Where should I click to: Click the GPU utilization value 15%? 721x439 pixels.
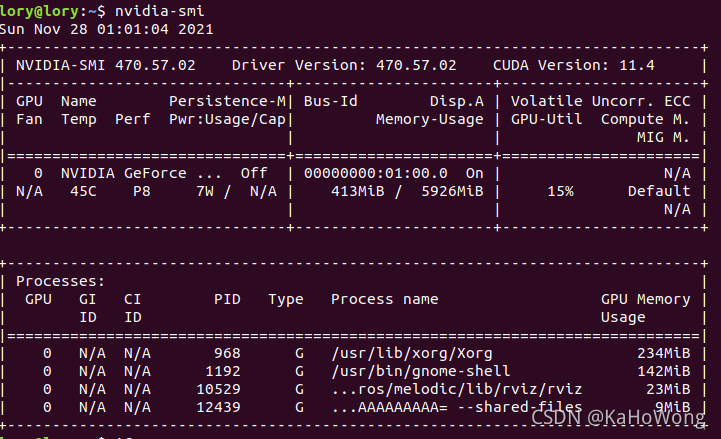coord(560,191)
